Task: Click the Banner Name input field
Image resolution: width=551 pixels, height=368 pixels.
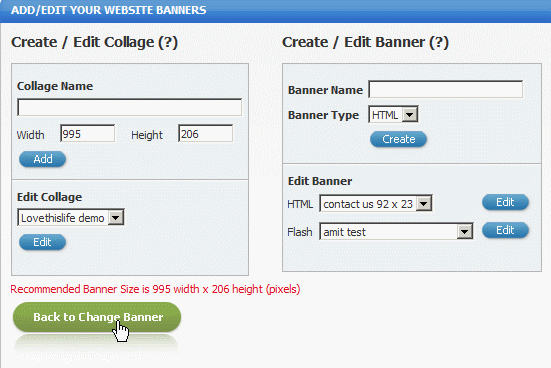Action: pyautogui.click(x=445, y=89)
